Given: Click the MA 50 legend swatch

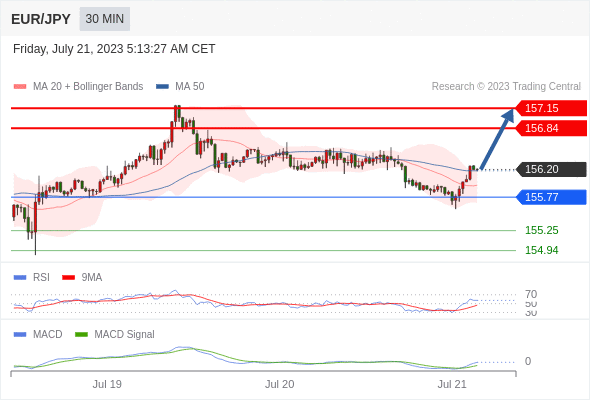Looking at the screenshot, I should pos(162,87).
